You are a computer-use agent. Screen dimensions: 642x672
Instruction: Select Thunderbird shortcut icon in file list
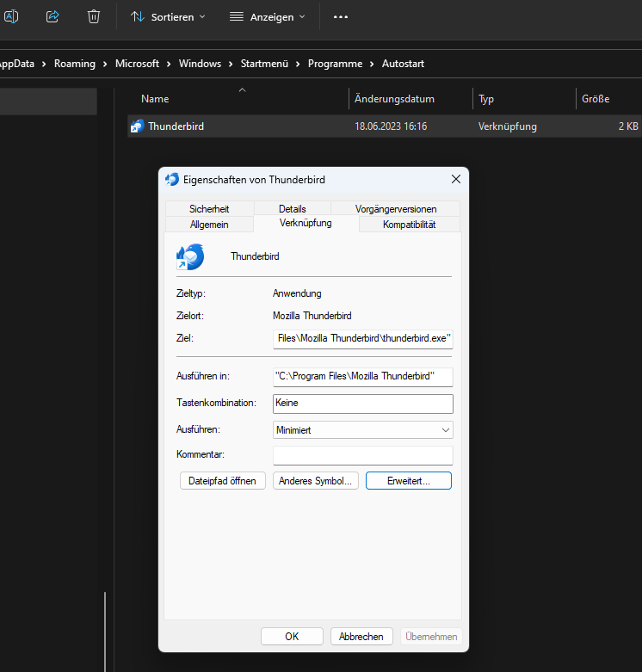click(x=137, y=126)
